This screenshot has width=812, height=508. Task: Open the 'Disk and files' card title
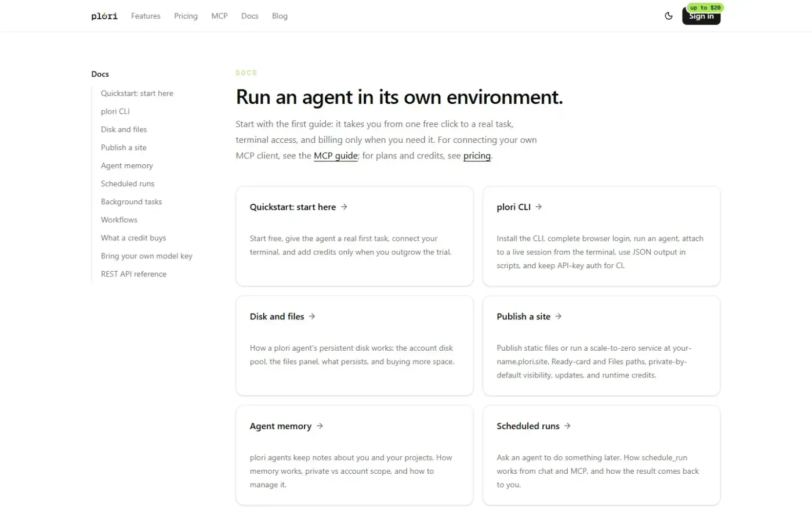(x=277, y=316)
